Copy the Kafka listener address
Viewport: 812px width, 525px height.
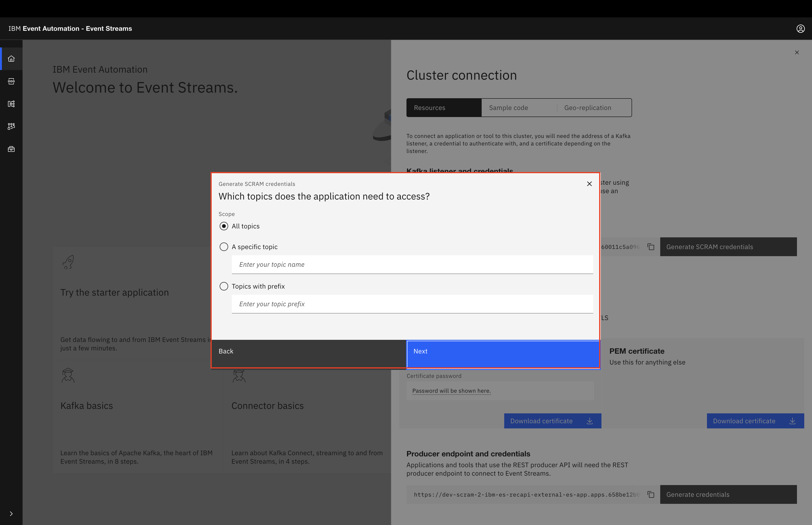click(x=651, y=247)
